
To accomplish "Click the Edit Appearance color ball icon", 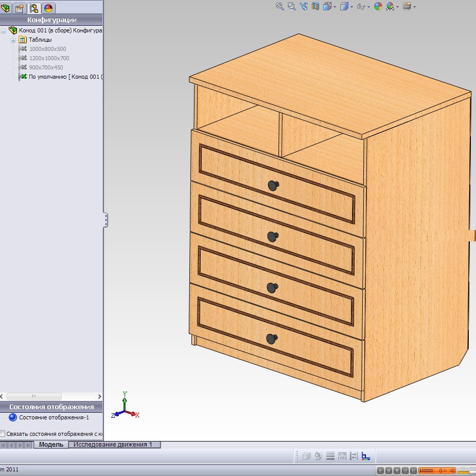I will tap(378, 6).
